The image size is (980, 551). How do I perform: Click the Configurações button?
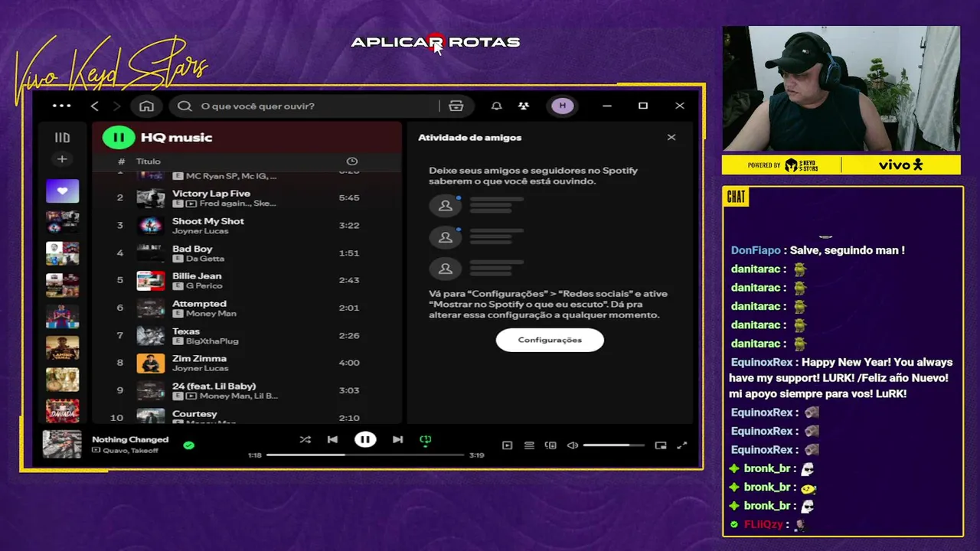pos(550,340)
